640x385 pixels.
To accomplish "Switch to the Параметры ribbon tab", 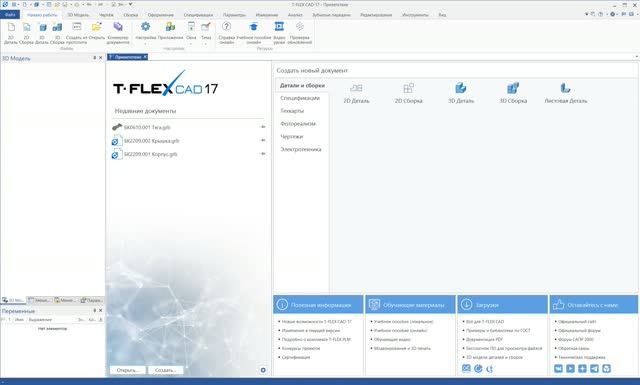I will (x=234, y=15).
